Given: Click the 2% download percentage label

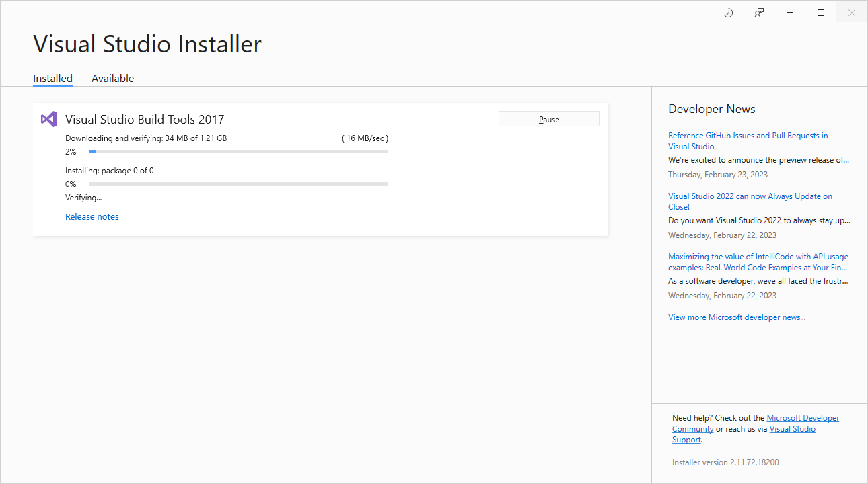Looking at the screenshot, I should point(71,152).
